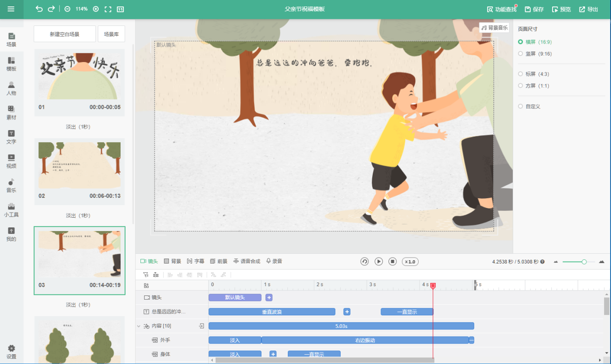Viewport: 611px width, 364px height.
Task: Select 竖屏 (9:16) page size
Action: [x=535, y=54]
